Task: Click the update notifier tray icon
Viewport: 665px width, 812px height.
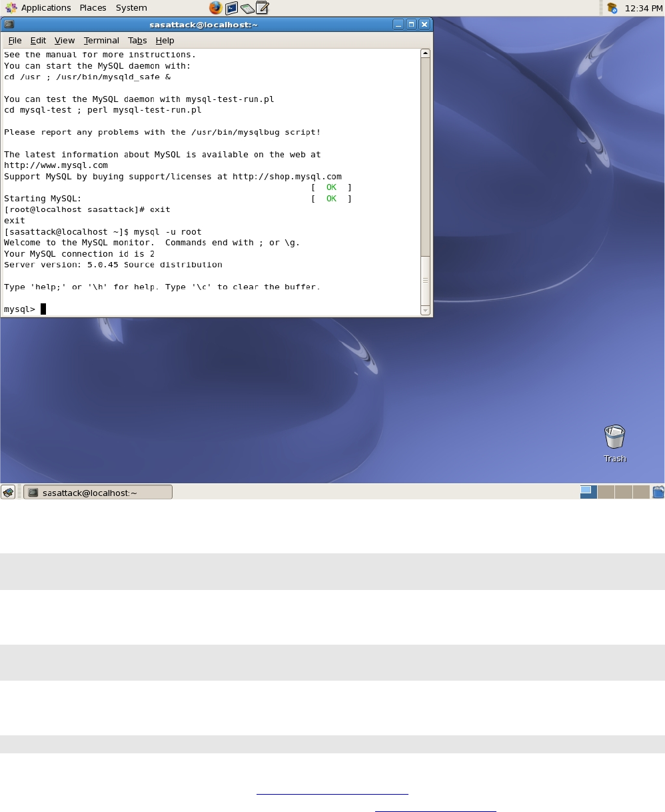Action: click(x=612, y=8)
